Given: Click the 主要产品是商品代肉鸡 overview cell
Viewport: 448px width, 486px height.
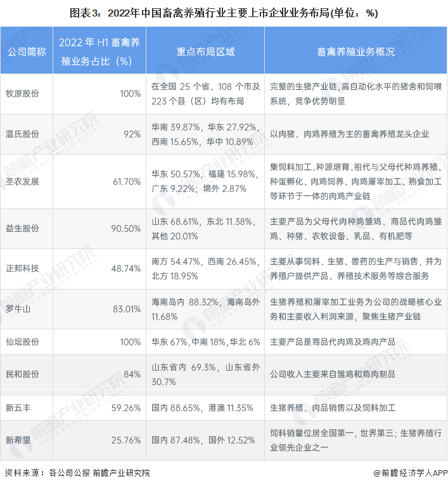Looking at the screenshot, I should (x=355, y=342).
